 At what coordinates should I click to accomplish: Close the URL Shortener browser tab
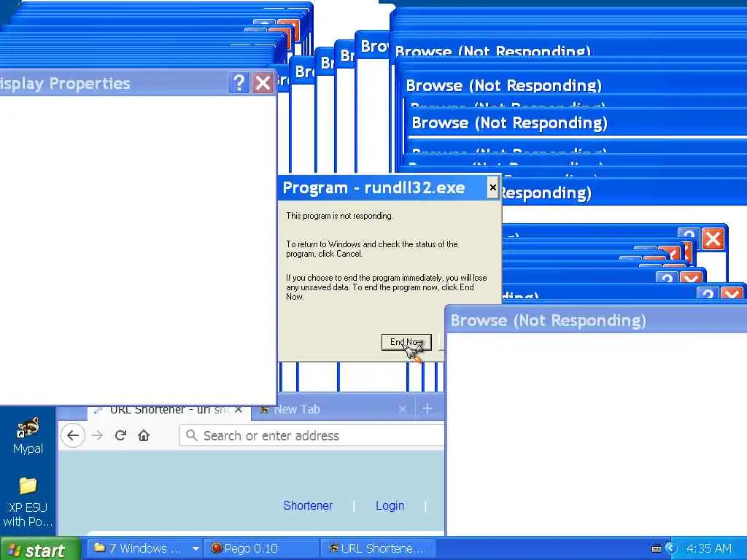click(239, 410)
